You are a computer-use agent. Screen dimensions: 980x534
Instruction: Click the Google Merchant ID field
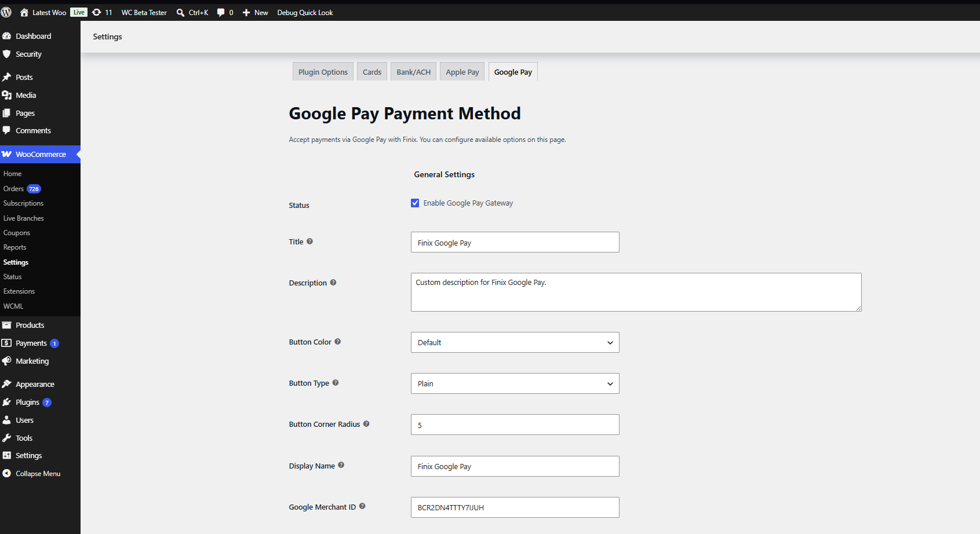[515, 507]
